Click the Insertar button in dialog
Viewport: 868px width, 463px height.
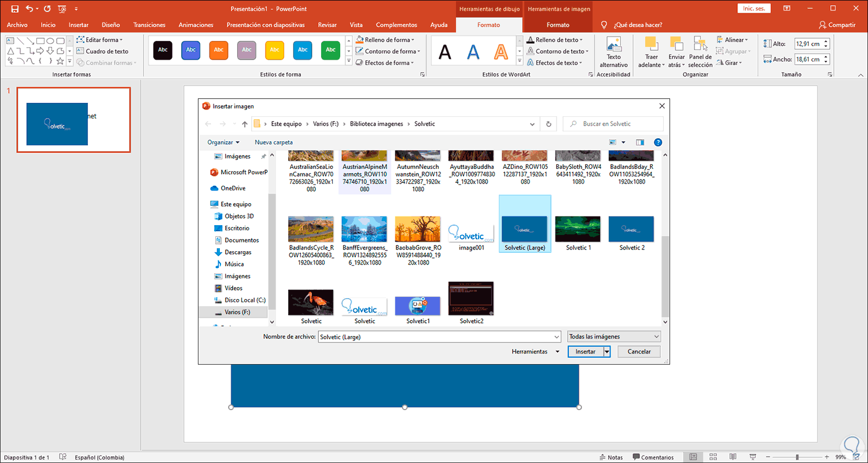point(586,351)
